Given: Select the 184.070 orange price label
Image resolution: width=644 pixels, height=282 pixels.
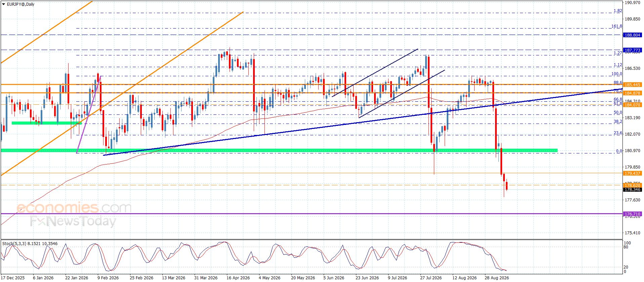Looking at the screenshot, I should pos(632,105).
